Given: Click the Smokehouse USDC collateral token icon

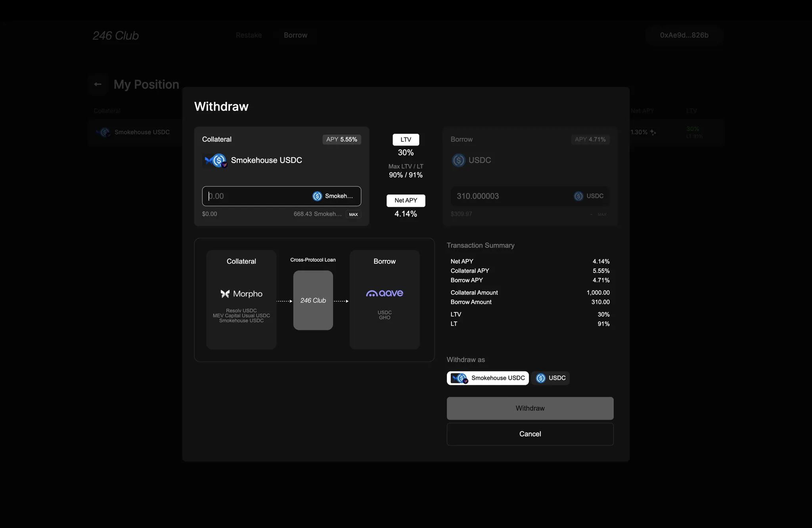Looking at the screenshot, I should tap(216, 161).
